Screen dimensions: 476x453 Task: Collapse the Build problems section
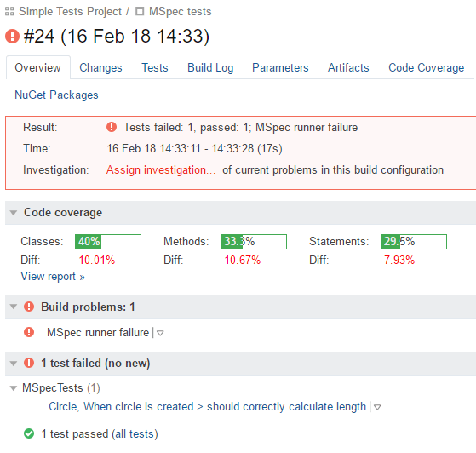click(14, 307)
